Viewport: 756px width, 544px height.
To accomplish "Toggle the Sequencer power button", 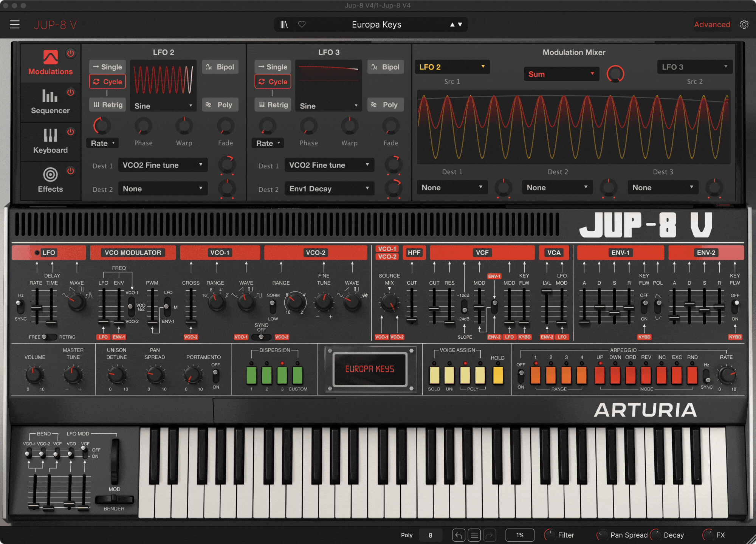I will tap(71, 92).
